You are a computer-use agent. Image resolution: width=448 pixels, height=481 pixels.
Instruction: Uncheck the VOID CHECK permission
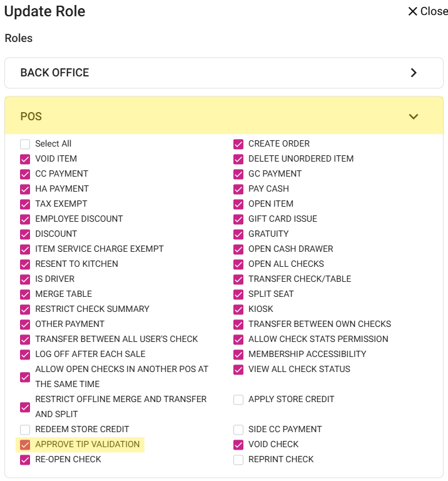point(238,445)
